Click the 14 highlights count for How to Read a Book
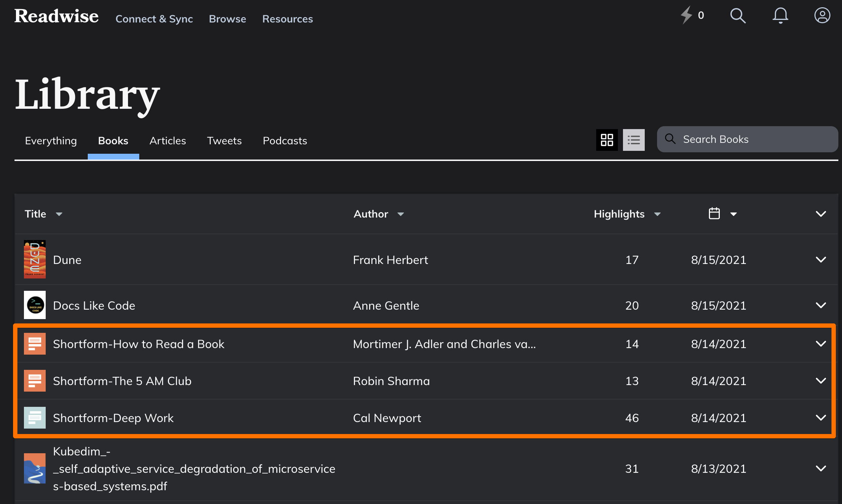 coord(632,344)
